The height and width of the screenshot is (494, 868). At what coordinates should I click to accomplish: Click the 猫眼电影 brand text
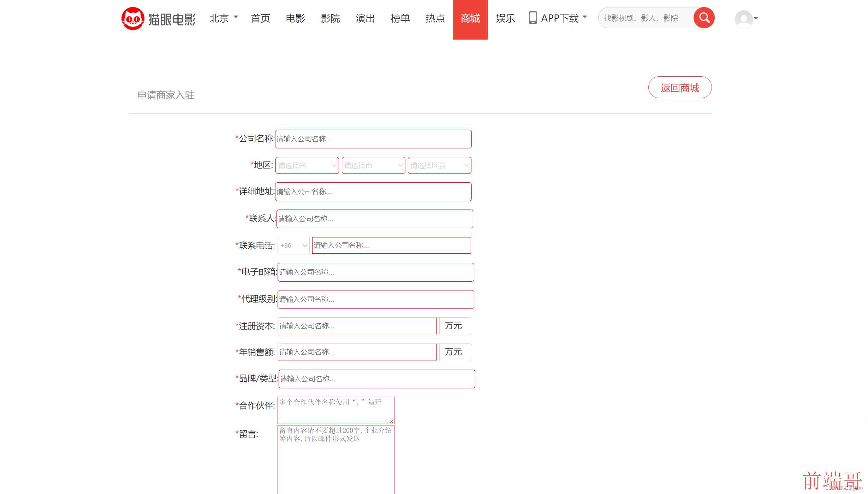coord(172,19)
